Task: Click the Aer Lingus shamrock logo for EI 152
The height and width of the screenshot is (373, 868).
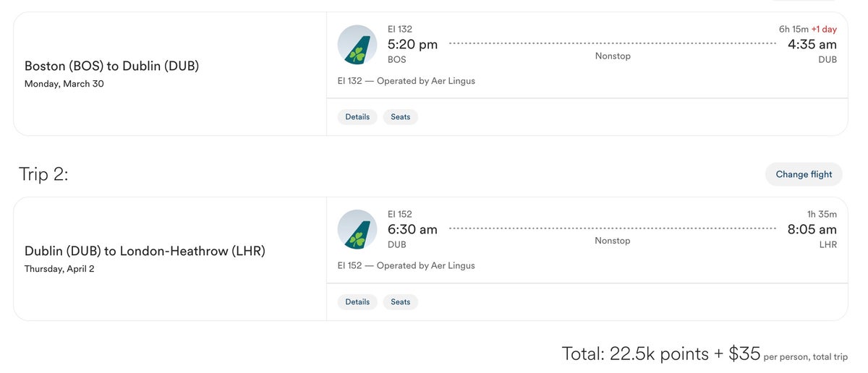Action: 357,230
